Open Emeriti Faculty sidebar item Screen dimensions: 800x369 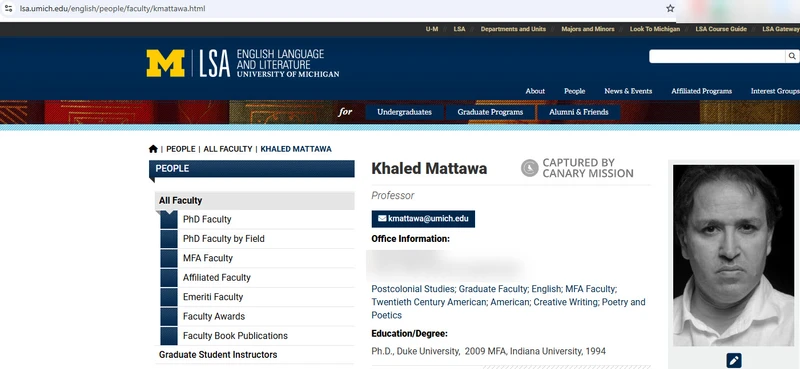[x=213, y=297]
